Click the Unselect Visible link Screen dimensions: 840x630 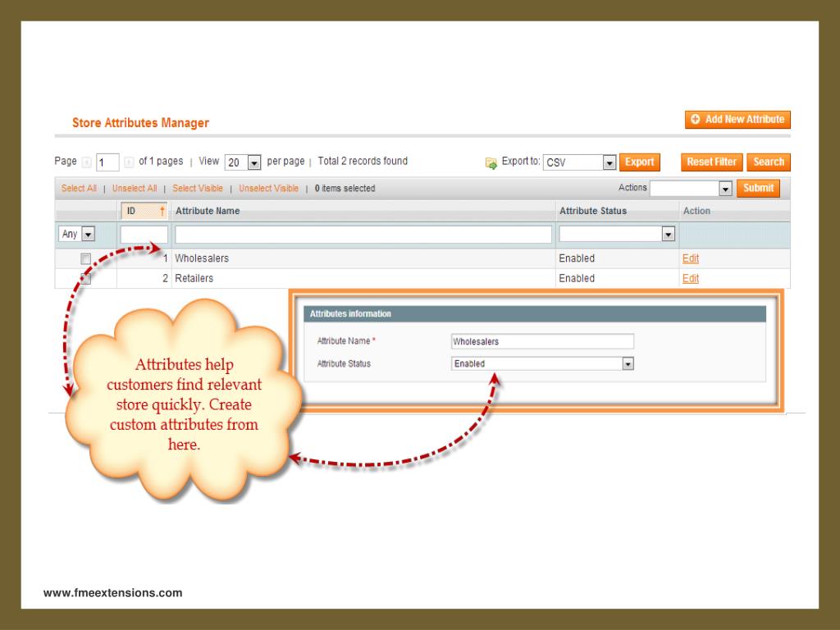click(x=268, y=188)
